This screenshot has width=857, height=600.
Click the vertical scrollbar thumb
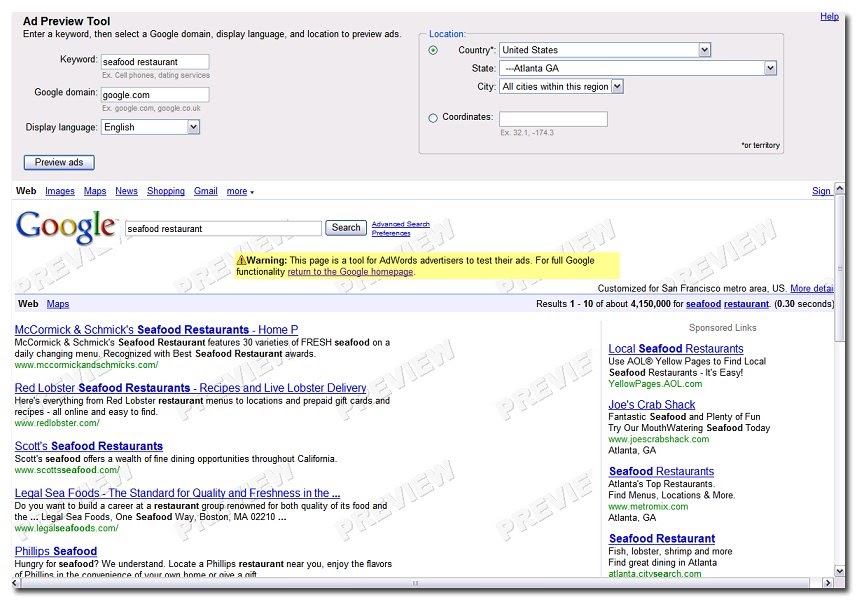point(840,268)
